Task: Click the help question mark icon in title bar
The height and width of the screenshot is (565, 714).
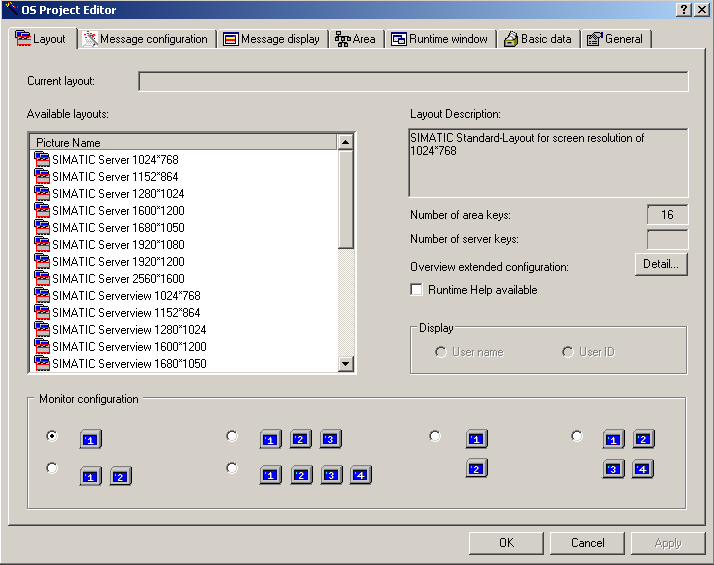Action: (x=682, y=9)
